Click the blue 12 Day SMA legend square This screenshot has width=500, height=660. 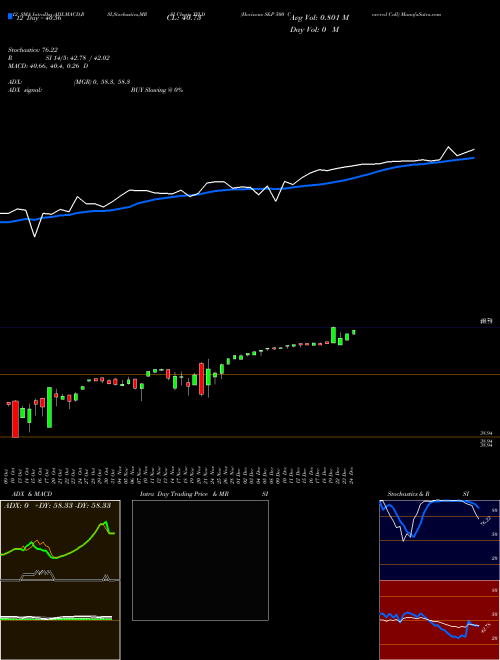point(10,17)
